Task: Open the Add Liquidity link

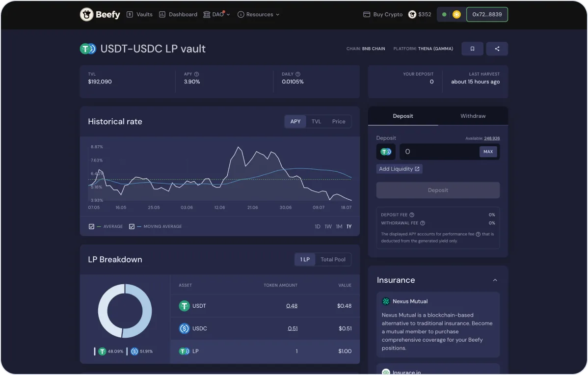Action: pyautogui.click(x=400, y=169)
